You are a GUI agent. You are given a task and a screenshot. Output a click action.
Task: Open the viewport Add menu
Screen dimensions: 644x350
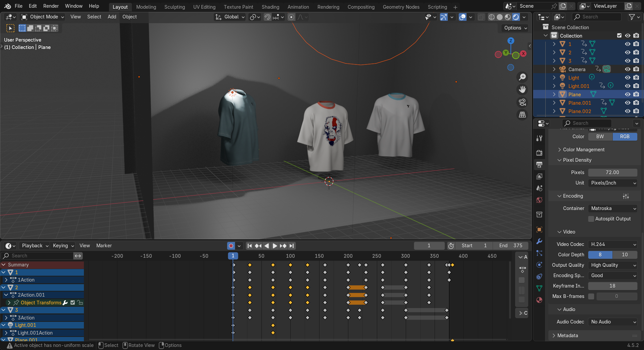[112, 17]
